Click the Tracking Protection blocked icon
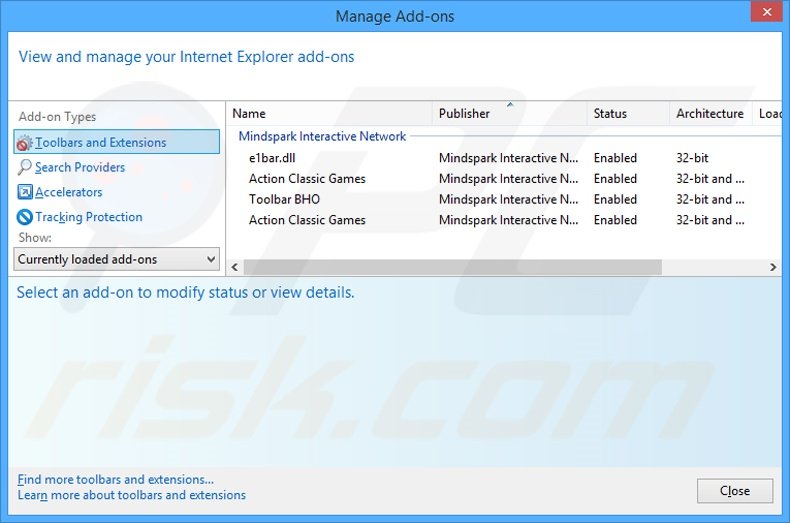Screen dimensions: 790x523 click(24, 217)
